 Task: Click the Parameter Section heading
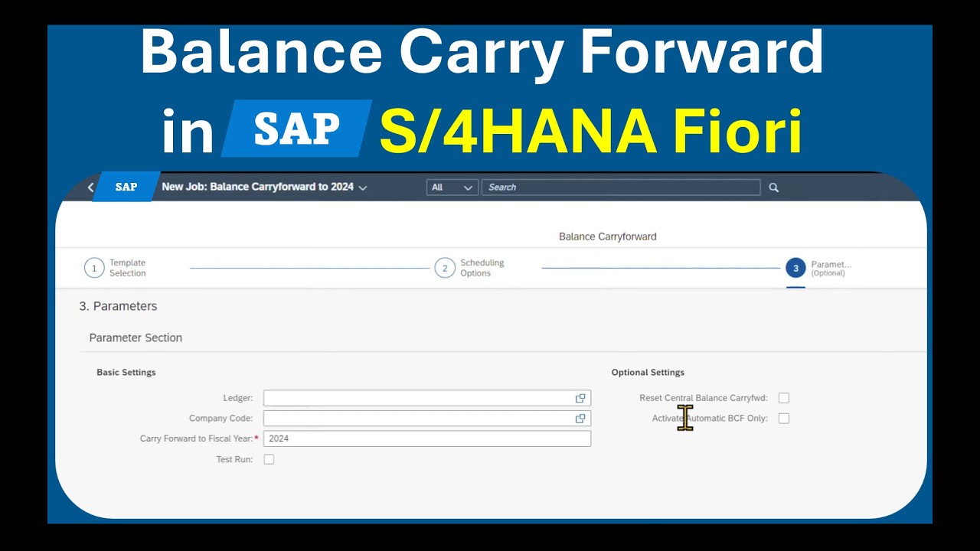coord(136,337)
